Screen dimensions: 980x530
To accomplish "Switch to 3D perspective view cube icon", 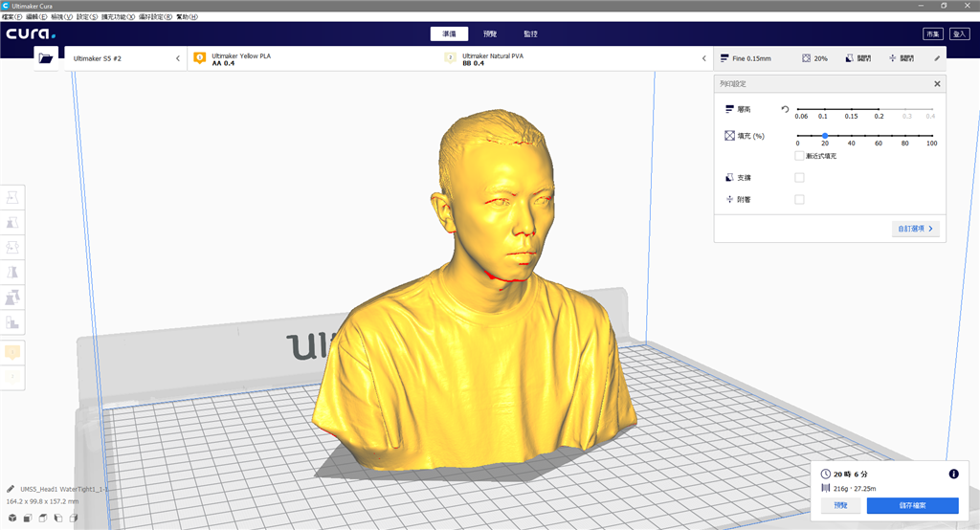I will click(x=12, y=519).
